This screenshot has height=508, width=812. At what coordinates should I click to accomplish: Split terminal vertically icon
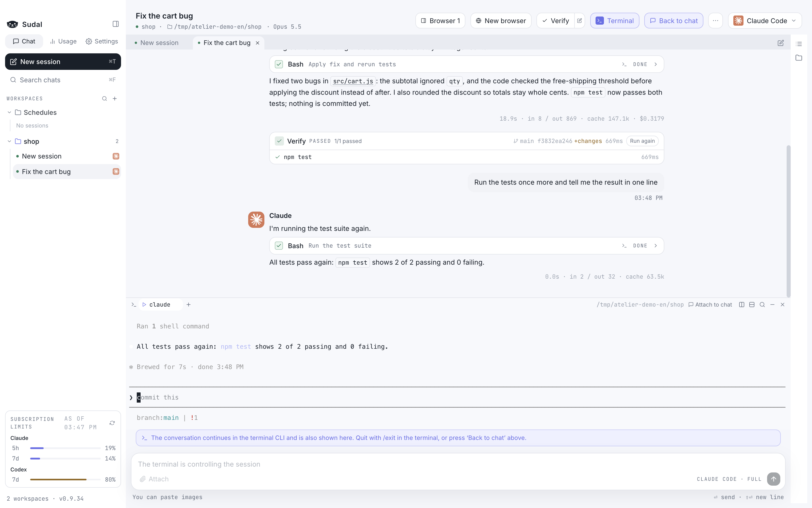pyautogui.click(x=741, y=304)
